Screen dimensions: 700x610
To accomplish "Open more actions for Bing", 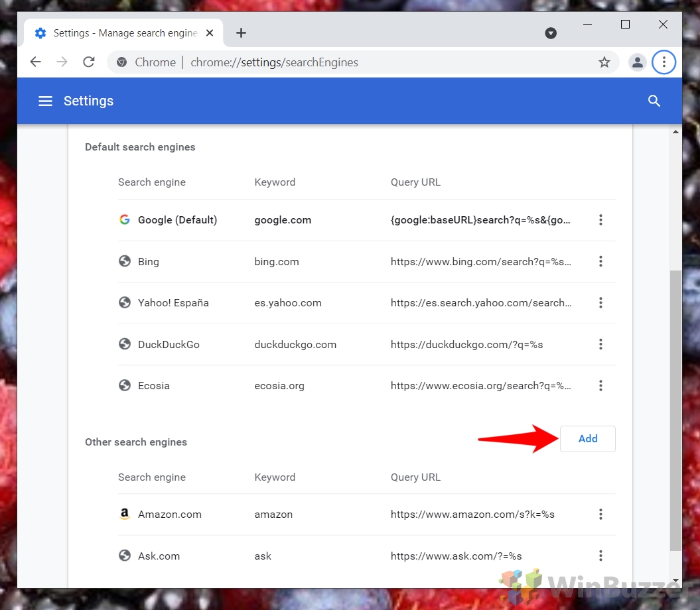I will [600, 261].
